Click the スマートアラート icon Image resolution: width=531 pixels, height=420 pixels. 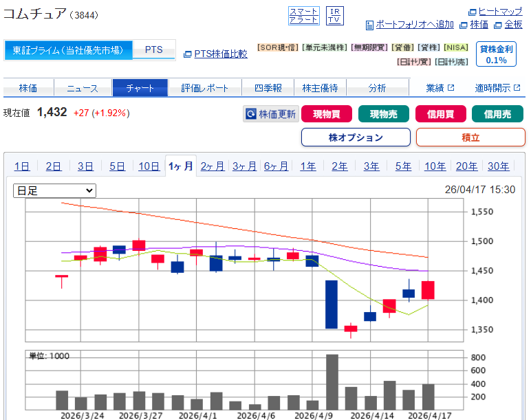[x=303, y=15]
